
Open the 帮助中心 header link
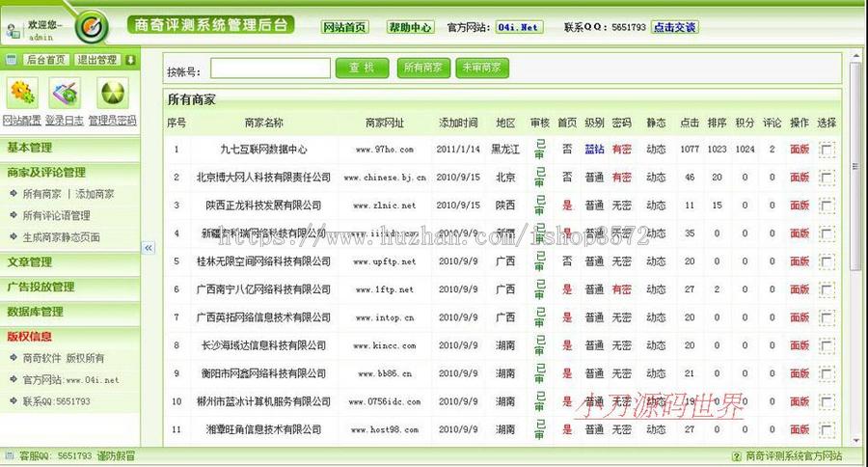pos(410,27)
